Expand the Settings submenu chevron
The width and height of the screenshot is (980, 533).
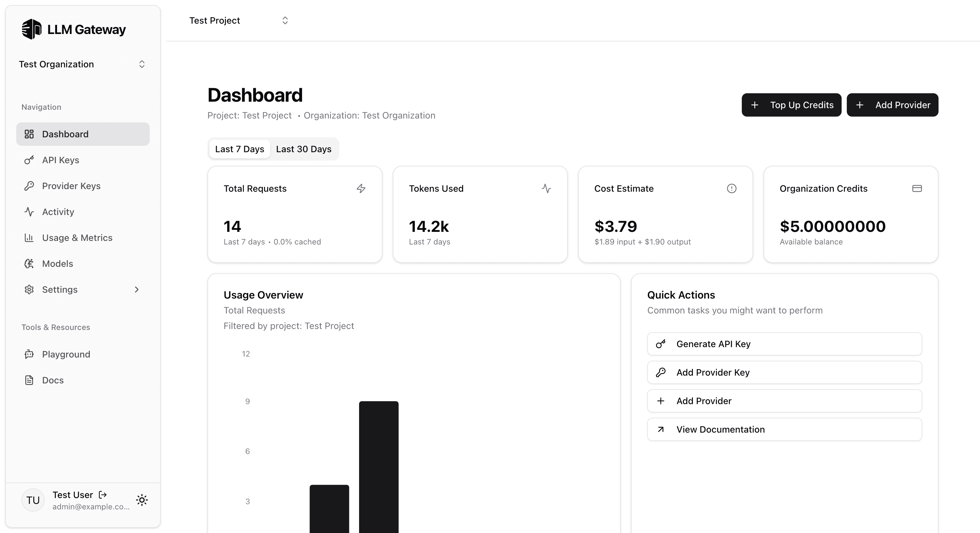[136, 290]
